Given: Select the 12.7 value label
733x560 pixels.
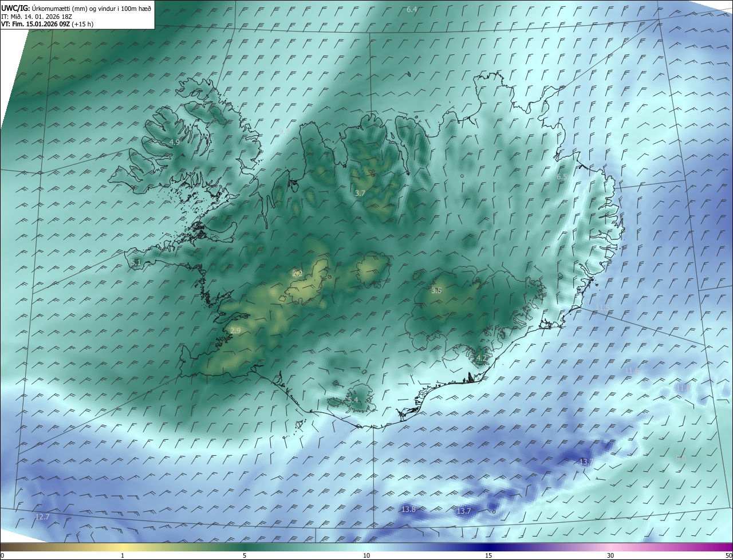Looking at the screenshot, I should click(x=42, y=516).
